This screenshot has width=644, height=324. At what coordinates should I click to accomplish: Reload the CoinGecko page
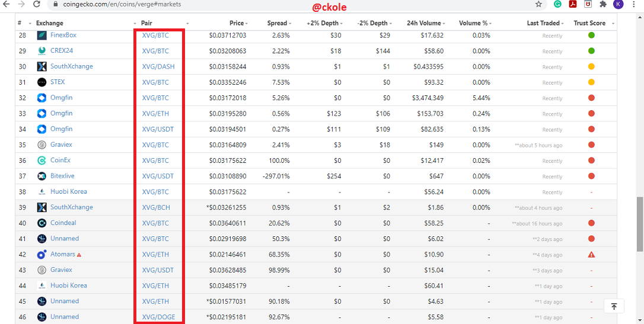(x=37, y=4)
